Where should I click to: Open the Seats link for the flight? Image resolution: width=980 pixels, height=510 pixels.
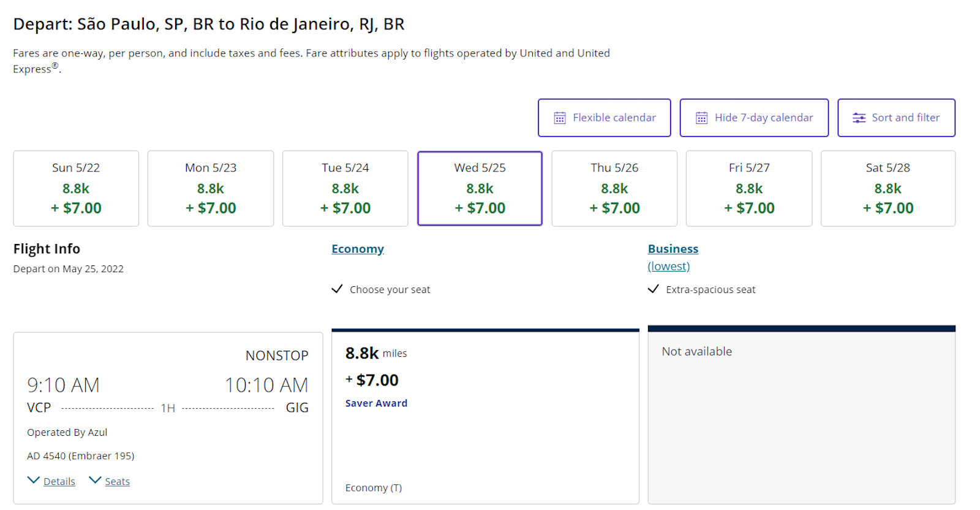(117, 482)
